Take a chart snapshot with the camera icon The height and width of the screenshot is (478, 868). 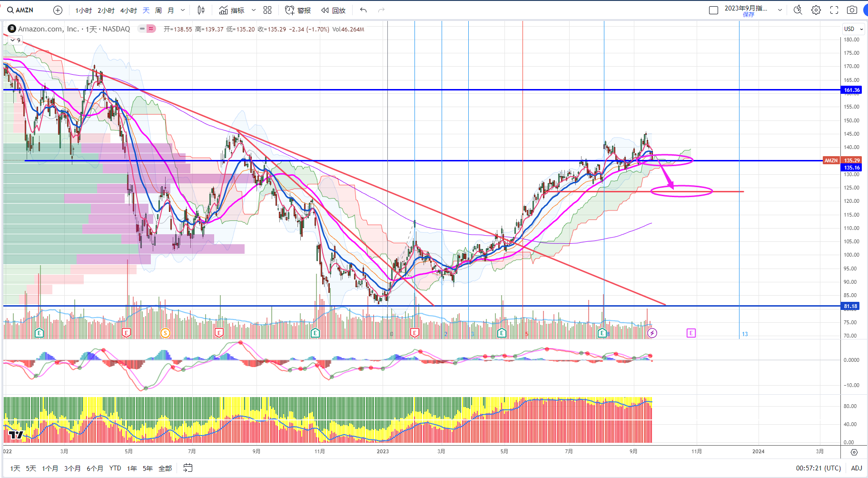point(852,10)
